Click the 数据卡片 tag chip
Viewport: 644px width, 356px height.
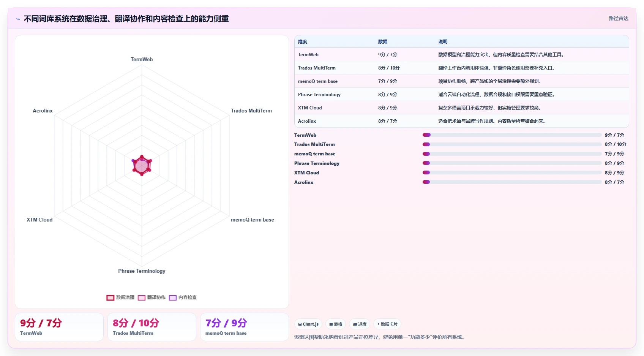[387, 324]
